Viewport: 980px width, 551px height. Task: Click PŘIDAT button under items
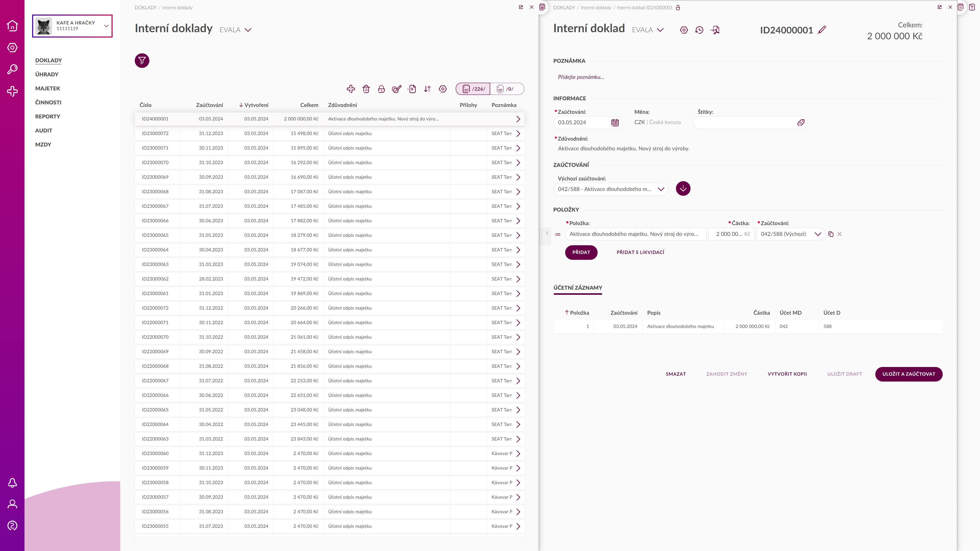(581, 252)
